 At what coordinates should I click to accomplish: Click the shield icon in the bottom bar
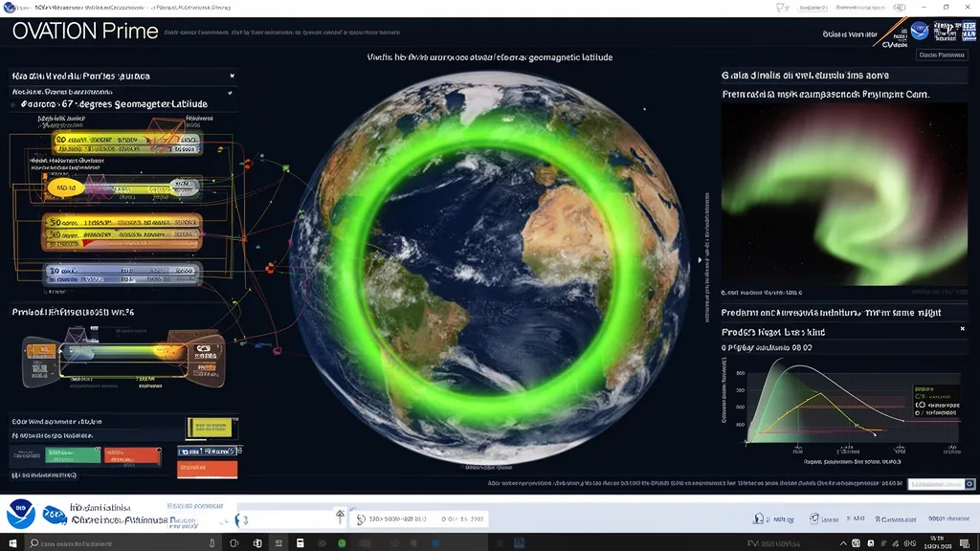click(813, 518)
